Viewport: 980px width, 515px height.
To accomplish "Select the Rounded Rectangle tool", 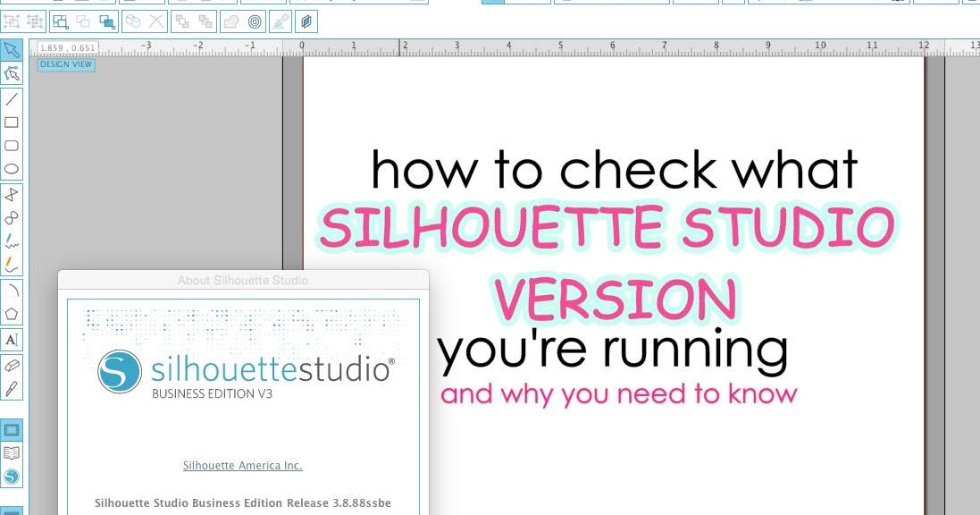I will click(x=12, y=146).
